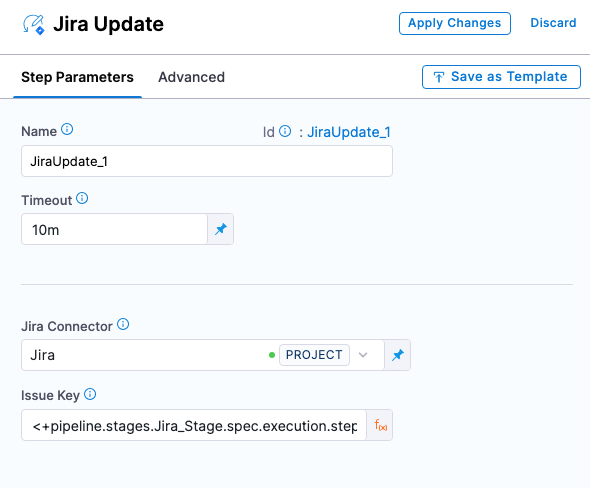Click the Issue Key expression input field

pos(194,425)
